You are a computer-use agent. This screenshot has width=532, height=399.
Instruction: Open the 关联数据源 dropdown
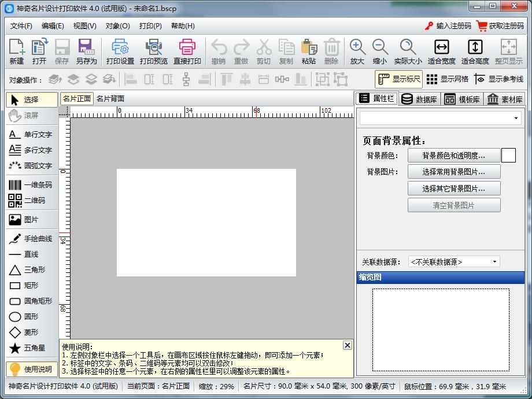pos(454,262)
